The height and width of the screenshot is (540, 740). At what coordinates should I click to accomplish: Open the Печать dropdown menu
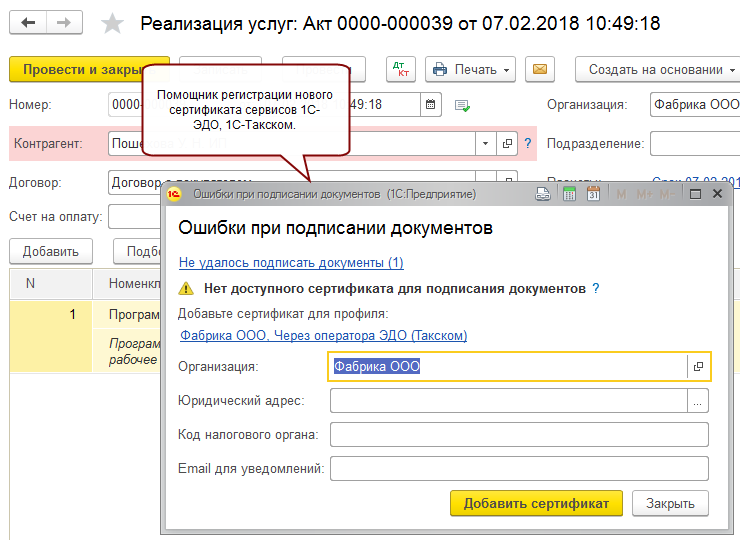point(470,69)
